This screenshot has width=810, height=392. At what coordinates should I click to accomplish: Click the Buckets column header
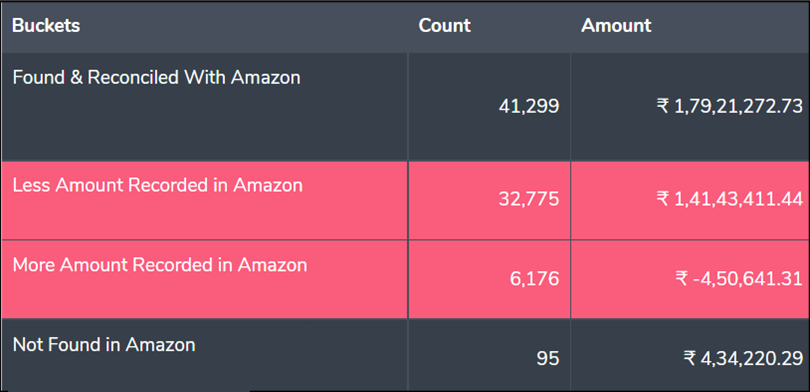[46, 25]
